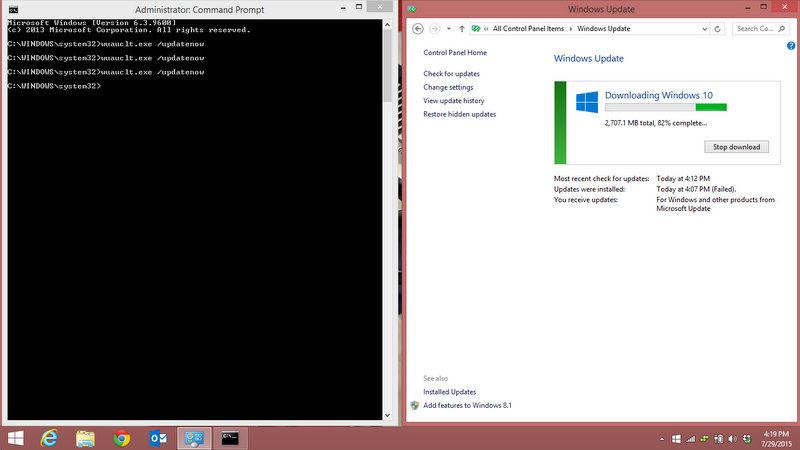The height and width of the screenshot is (450, 800).
Task: Click Control Panel taskbar button
Action: click(x=194, y=438)
